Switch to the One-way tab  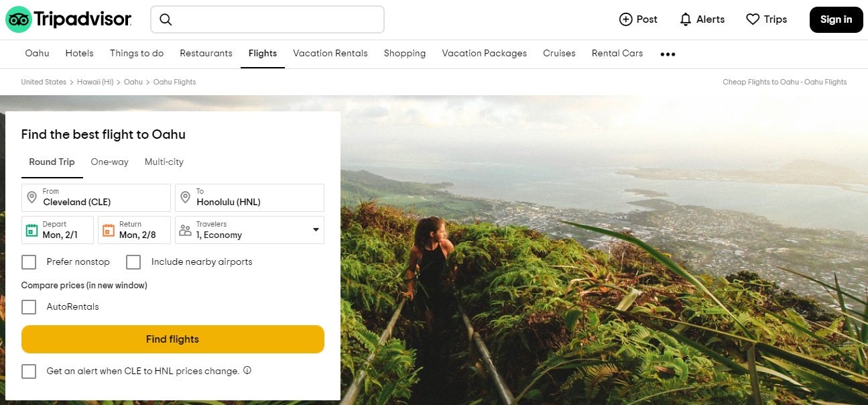(x=109, y=162)
